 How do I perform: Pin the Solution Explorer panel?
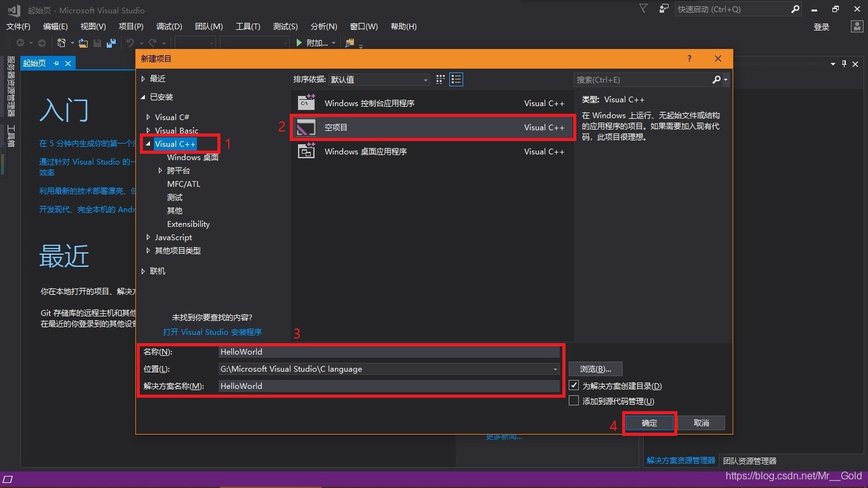click(844, 64)
